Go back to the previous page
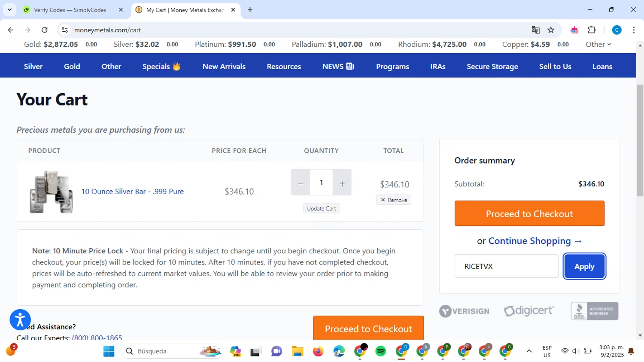Image resolution: width=644 pixels, height=362 pixels. [x=11, y=30]
